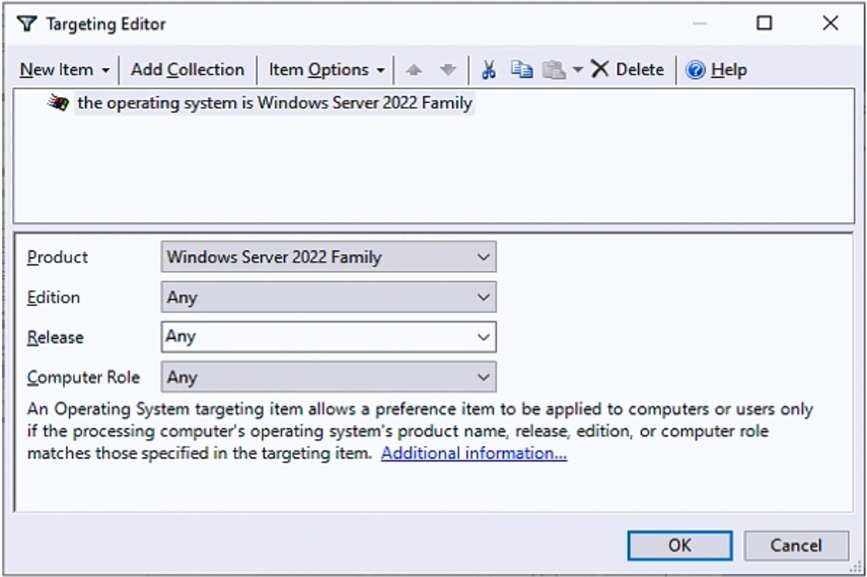Expand the Edition dropdown
The width and height of the screenshot is (867, 577).
(x=483, y=297)
